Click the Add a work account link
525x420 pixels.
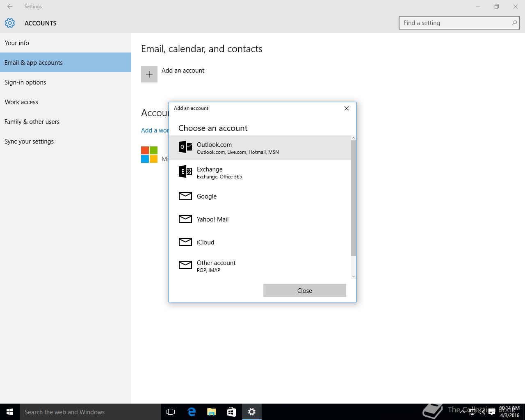[155, 130]
